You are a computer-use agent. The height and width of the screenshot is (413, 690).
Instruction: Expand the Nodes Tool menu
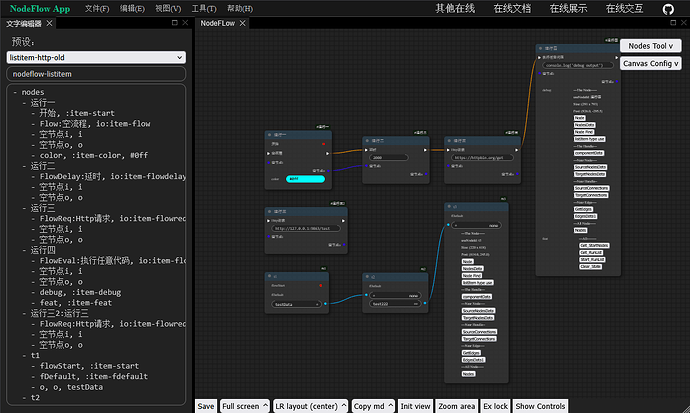click(650, 46)
